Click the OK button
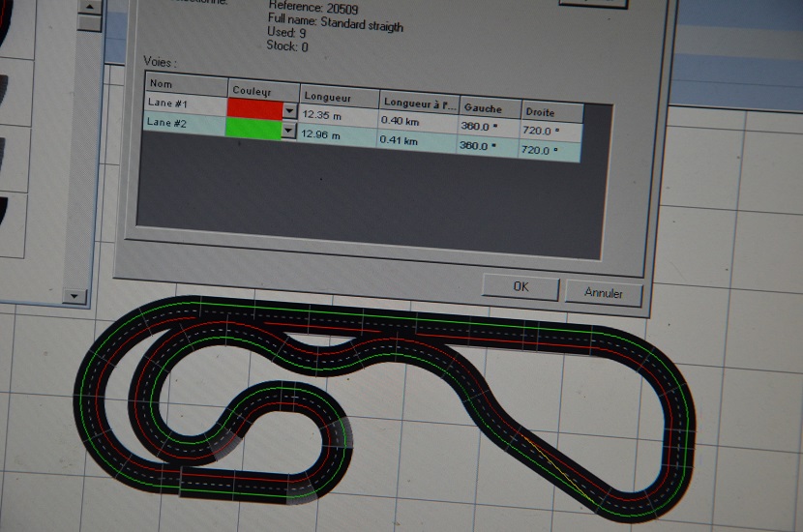 (520, 287)
